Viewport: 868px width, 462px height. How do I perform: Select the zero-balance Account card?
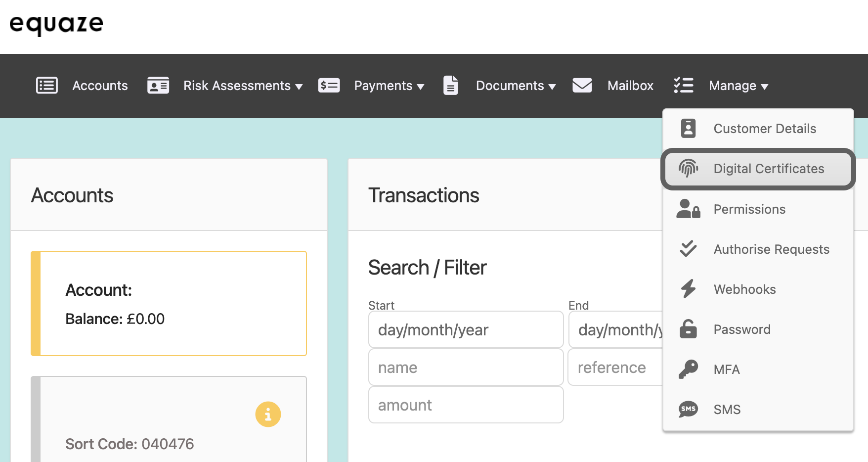169,303
